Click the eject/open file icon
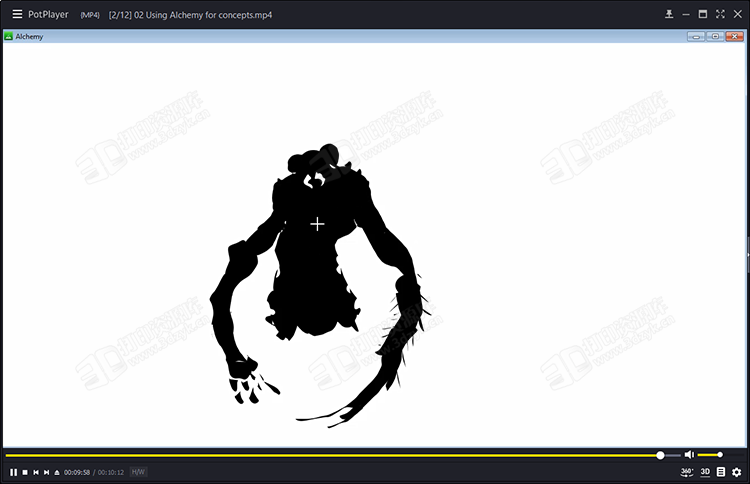The image size is (750, 484). (x=57, y=472)
